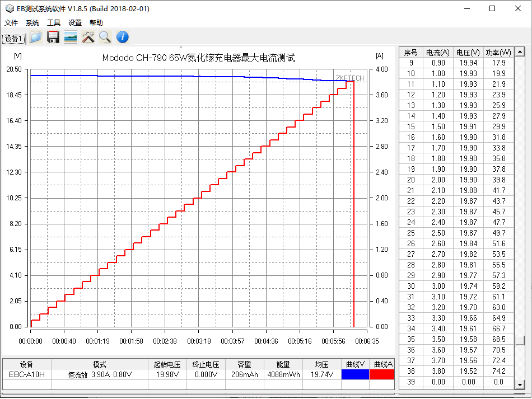Click the 电流(A) column header

(x=438, y=53)
